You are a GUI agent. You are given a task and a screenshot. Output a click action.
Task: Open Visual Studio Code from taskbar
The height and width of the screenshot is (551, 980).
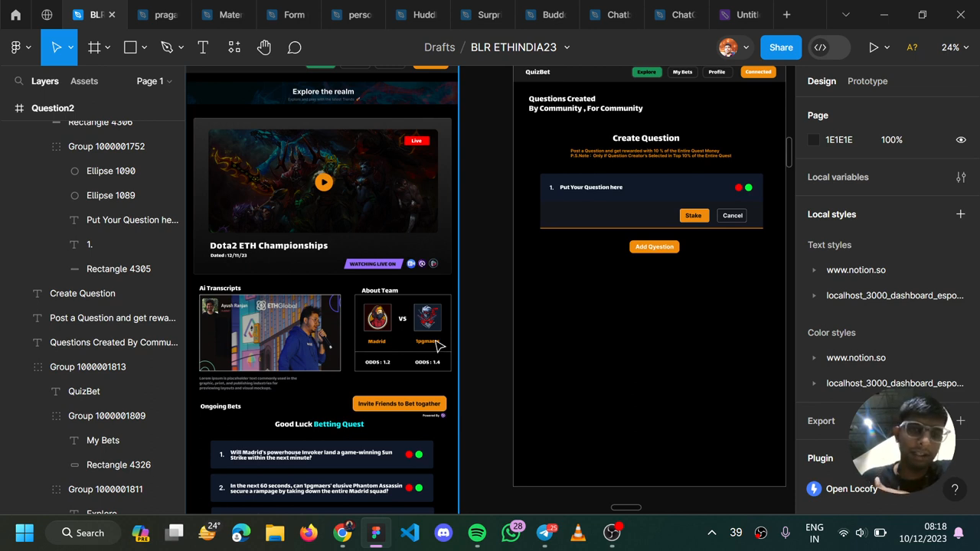click(410, 533)
